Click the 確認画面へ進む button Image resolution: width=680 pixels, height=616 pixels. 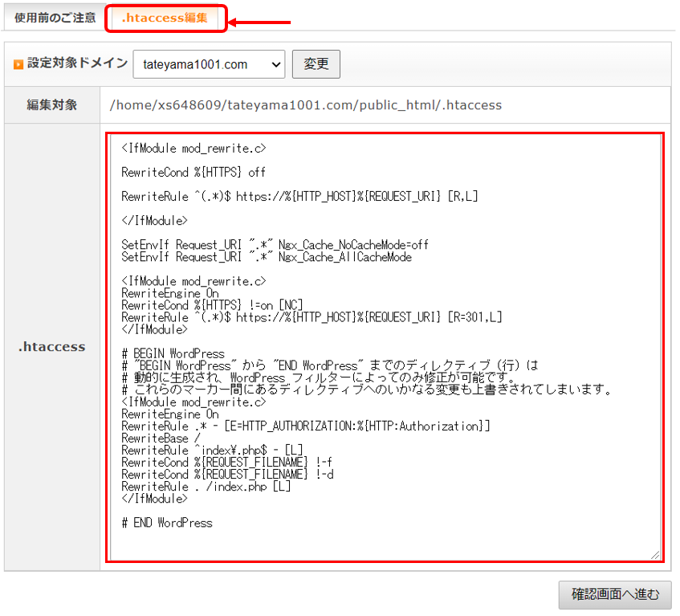click(615, 594)
